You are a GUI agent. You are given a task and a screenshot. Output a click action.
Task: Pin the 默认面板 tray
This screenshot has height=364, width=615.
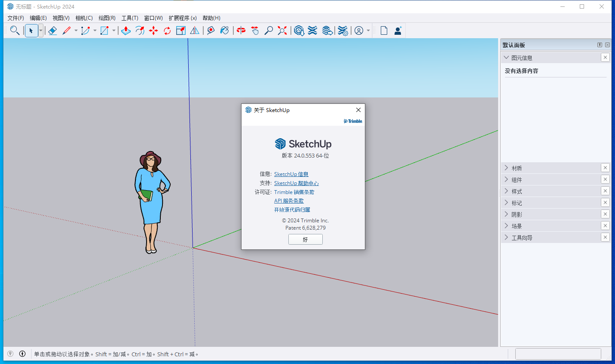(600, 45)
